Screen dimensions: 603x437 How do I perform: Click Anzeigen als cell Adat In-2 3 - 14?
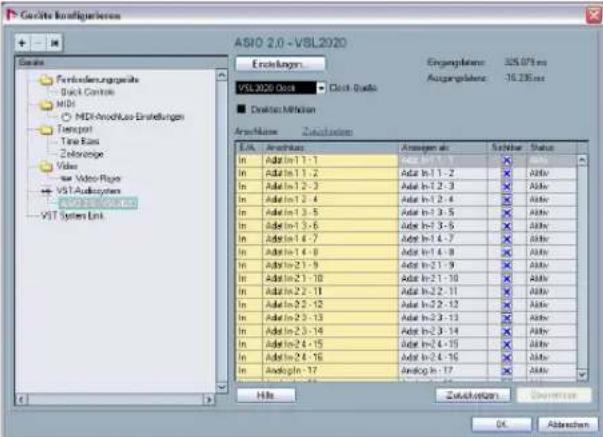click(x=443, y=331)
